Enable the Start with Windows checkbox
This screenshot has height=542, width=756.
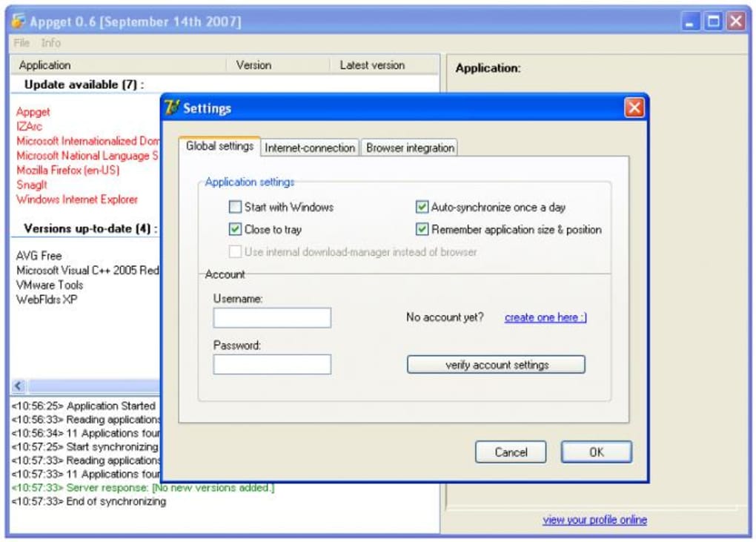(235, 207)
